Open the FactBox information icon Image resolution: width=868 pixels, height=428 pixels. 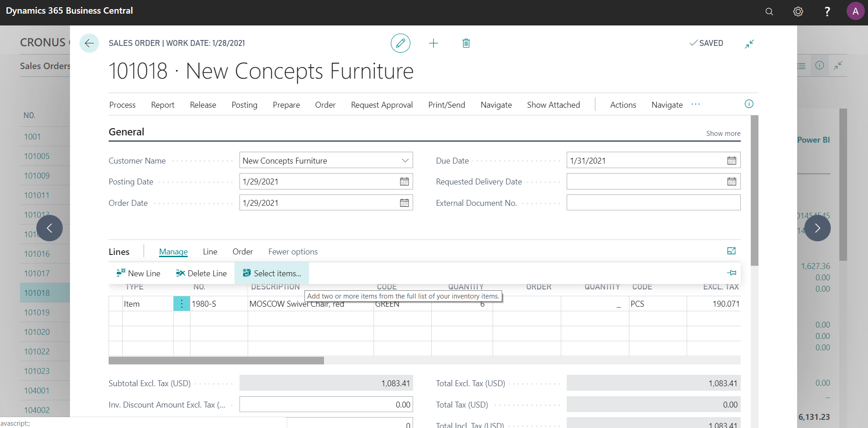pyautogui.click(x=749, y=104)
